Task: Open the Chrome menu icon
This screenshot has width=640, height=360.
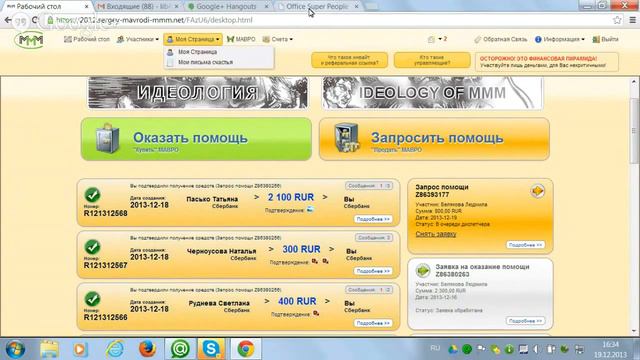Action: coord(632,20)
